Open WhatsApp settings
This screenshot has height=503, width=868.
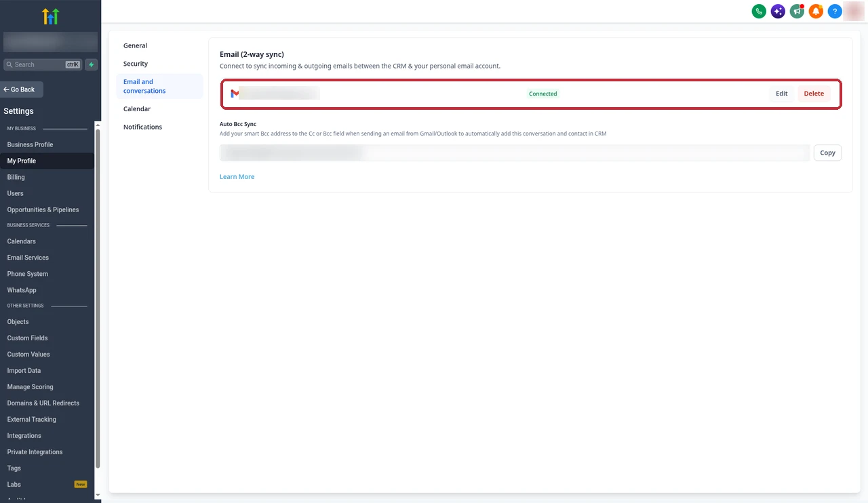[x=22, y=290]
